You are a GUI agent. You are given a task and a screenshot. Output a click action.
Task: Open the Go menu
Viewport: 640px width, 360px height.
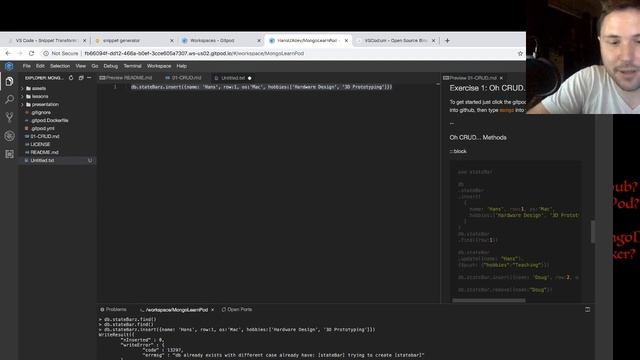[95, 66]
